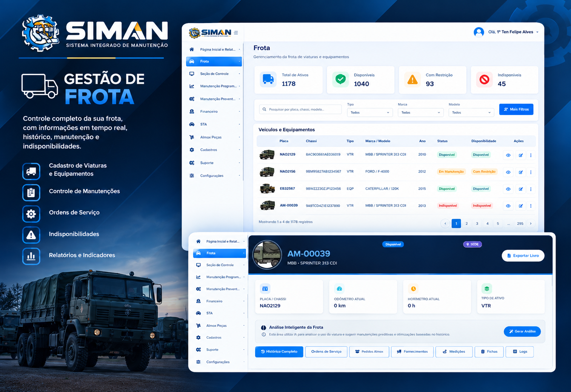Click the eye icon for the AM-00039 row
Image resolution: width=571 pixels, height=392 pixels.
508,206
